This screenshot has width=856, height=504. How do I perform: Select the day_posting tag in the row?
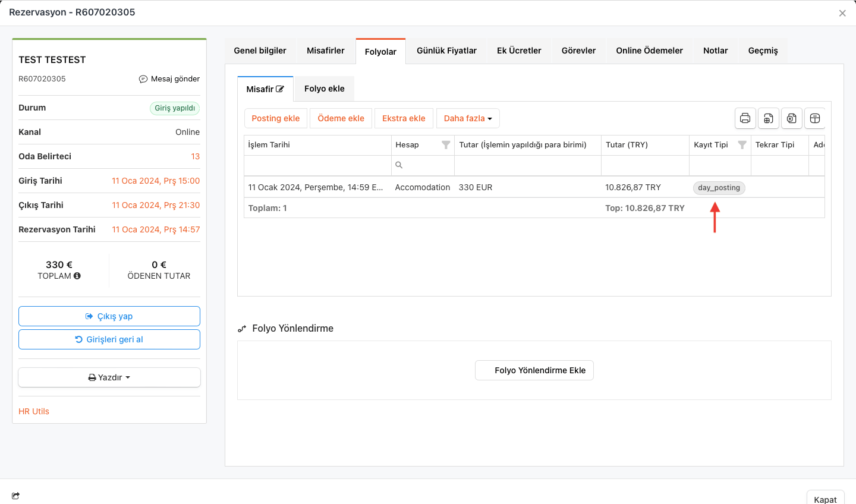pyautogui.click(x=719, y=188)
